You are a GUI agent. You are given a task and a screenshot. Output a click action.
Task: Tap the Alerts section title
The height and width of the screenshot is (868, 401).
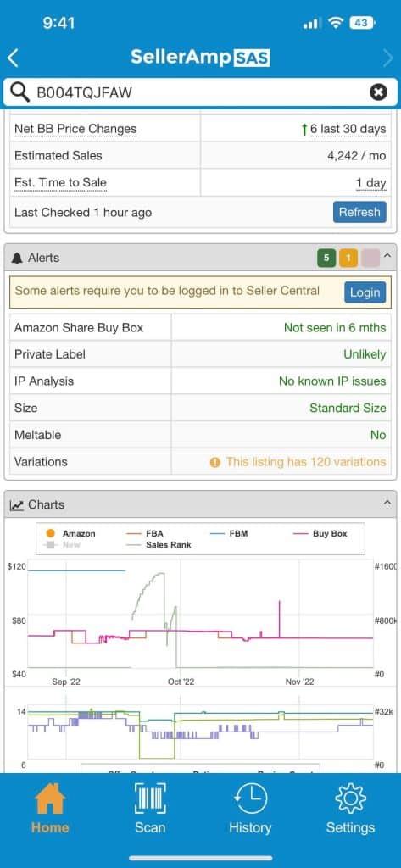coord(44,258)
